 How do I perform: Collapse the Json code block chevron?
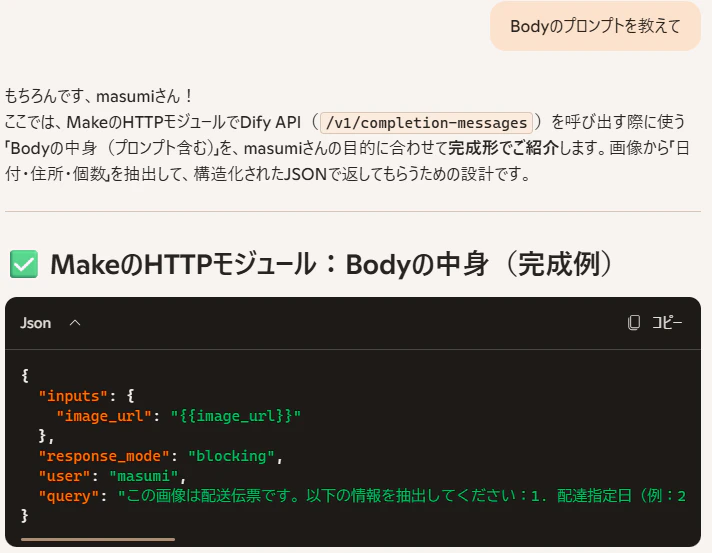point(75,323)
